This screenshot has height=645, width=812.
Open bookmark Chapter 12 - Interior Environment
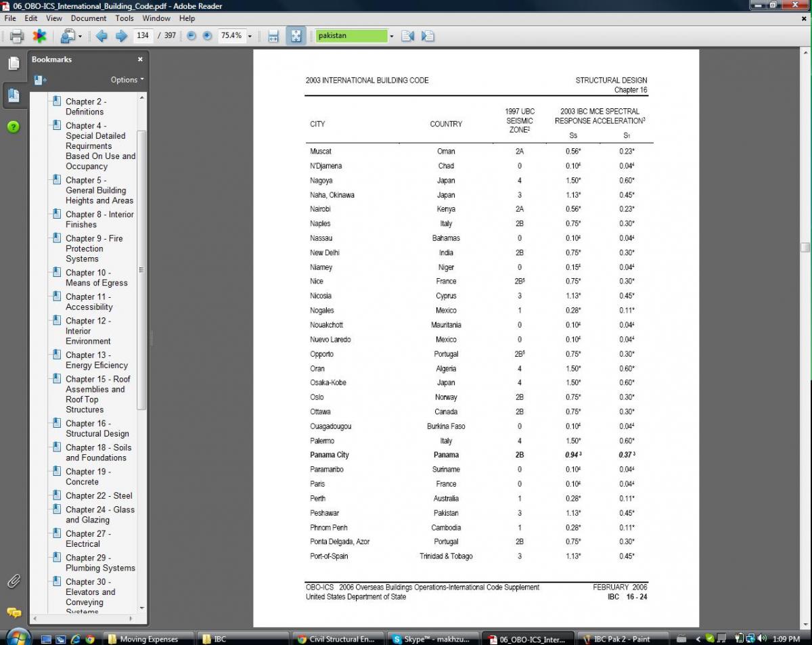tap(88, 331)
